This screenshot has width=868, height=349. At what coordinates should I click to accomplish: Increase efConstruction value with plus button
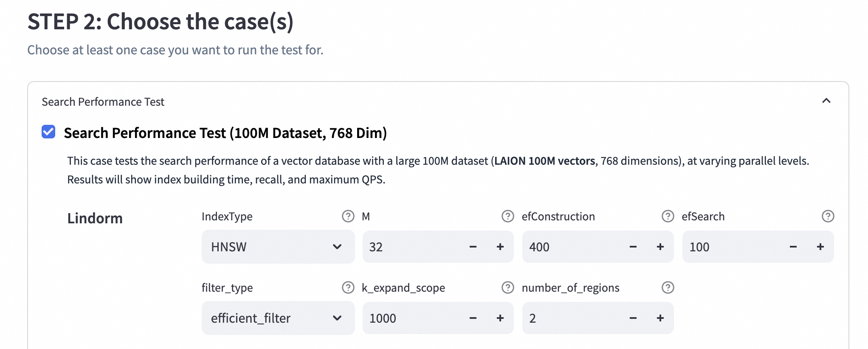[660, 247]
